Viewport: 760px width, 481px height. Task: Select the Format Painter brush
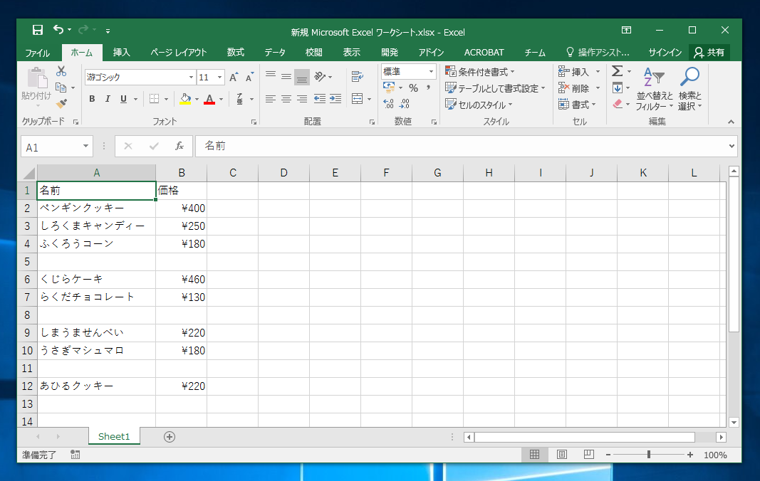61,103
